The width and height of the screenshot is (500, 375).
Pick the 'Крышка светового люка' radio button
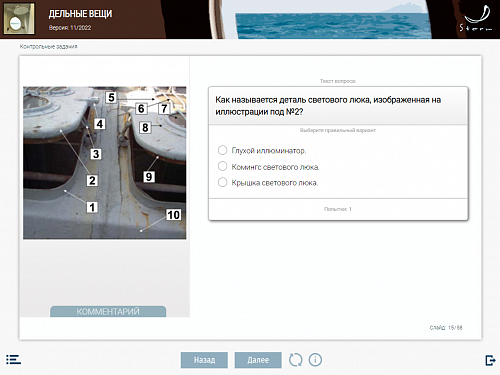click(x=222, y=182)
